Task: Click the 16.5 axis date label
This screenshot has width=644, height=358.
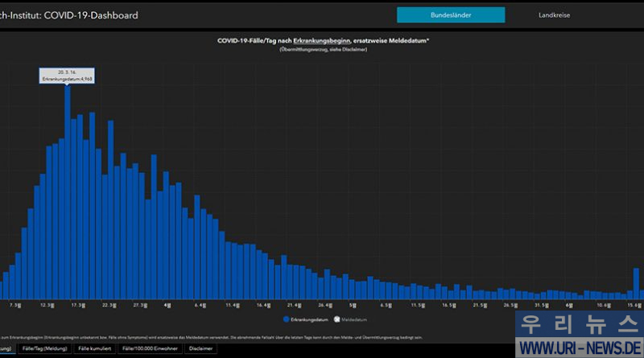Action: click(449, 306)
